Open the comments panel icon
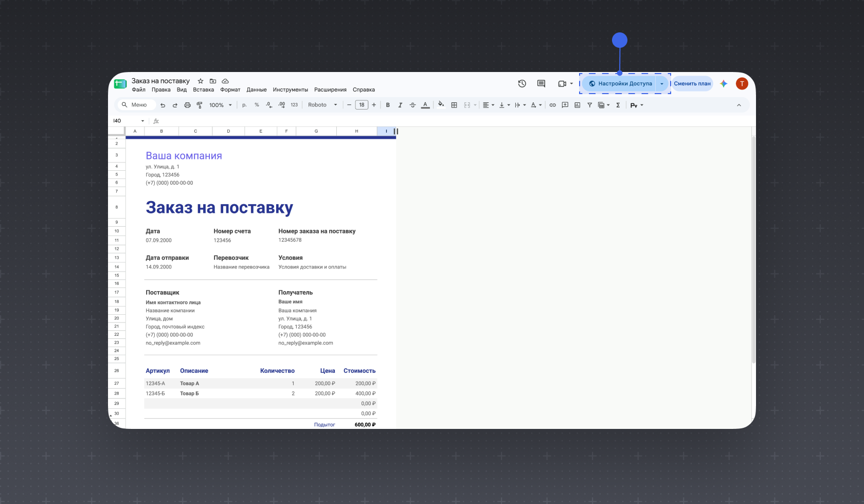The image size is (864, 504). [x=541, y=83]
